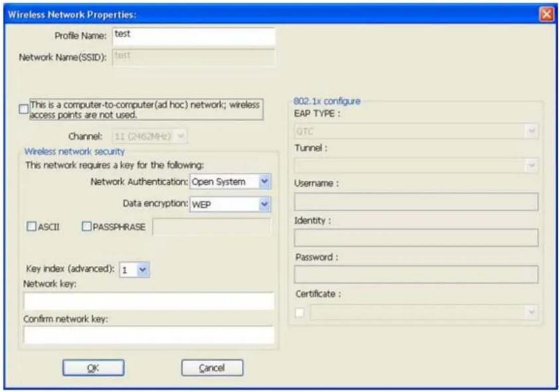
Task: Open the Channel dropdown
Action: pyautogui.click(x=150, y=136)
